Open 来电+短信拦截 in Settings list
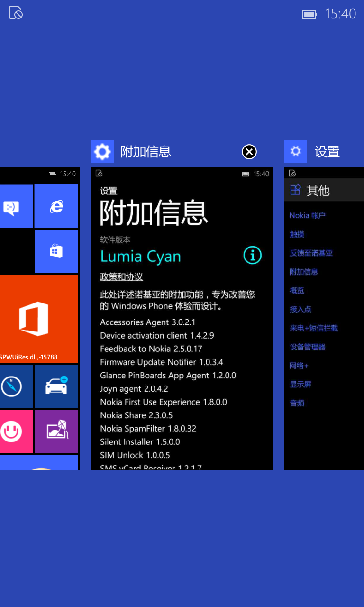Screen dimensions: 364x607 click(x=314, y=328)
